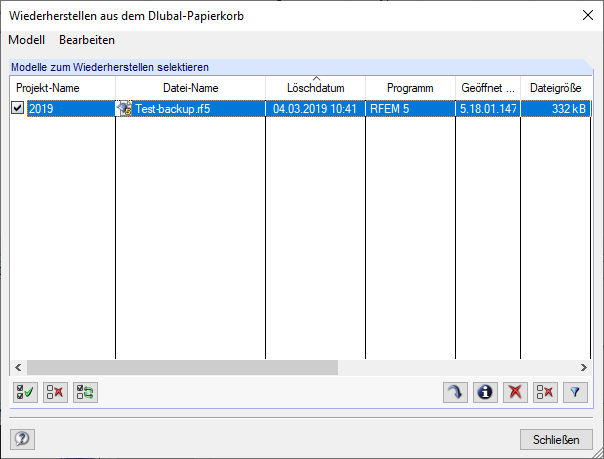The height and width of the screenshot is (459, 604).
Task: Click the scroll left arrow
Action: (18, 367)
